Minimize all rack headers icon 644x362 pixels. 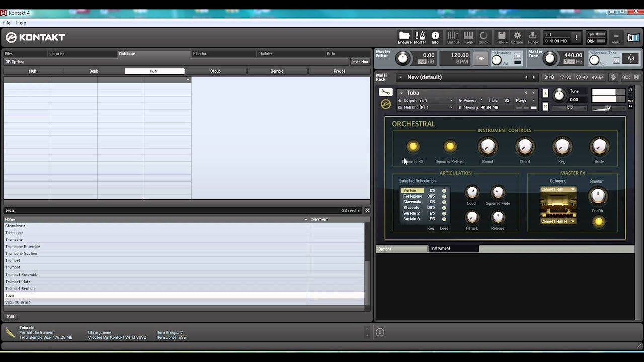pos(636,77)
